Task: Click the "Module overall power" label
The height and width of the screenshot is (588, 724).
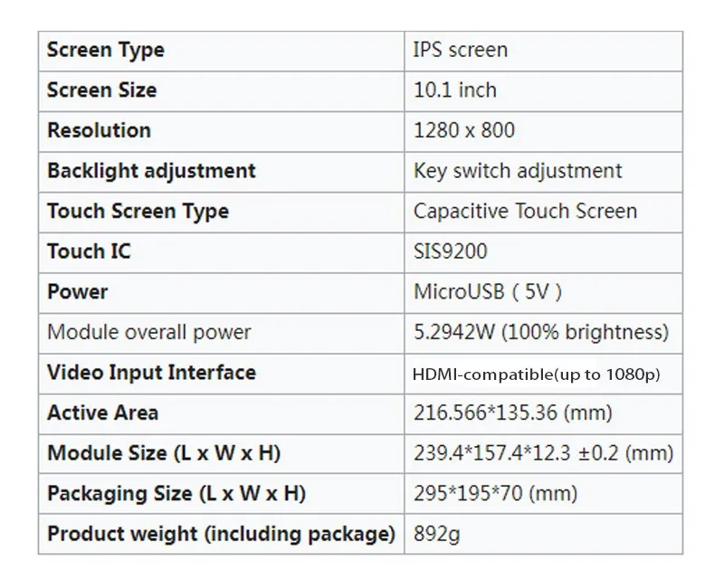Action: pyautogui.click(x=149, y=332)
